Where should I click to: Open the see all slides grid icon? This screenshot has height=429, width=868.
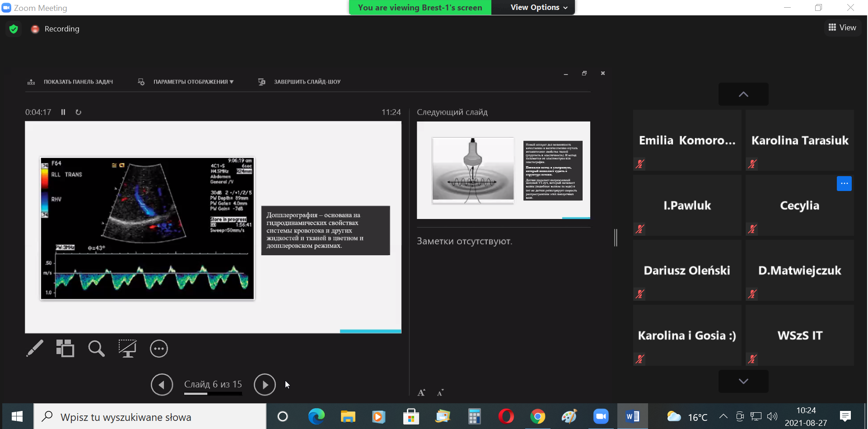tap(65, 349)
